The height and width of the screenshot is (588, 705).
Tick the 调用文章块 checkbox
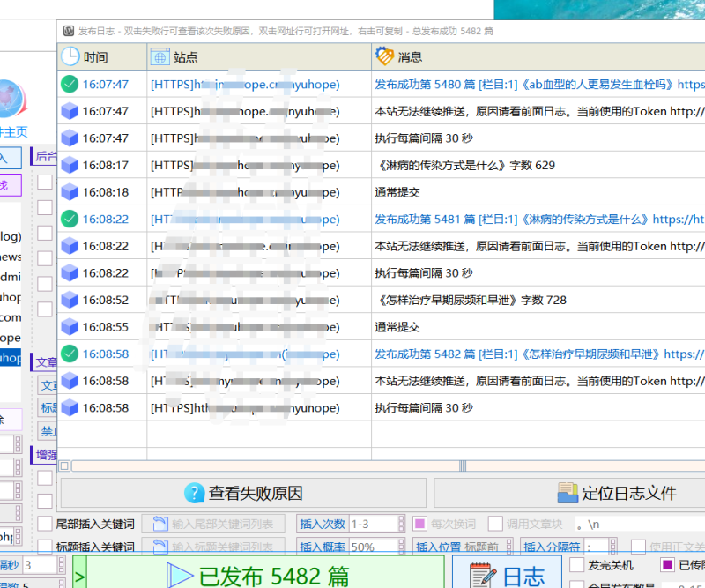(x=495, y=524)
